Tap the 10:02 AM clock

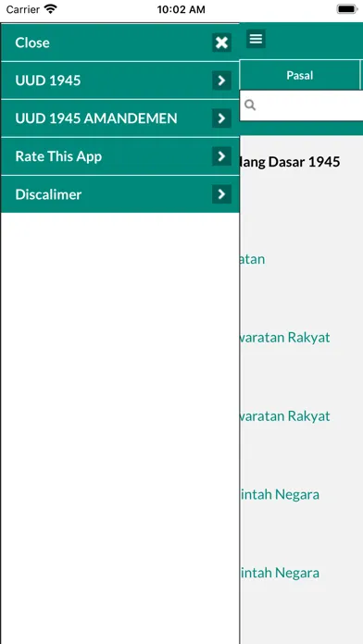click(181, 9)
